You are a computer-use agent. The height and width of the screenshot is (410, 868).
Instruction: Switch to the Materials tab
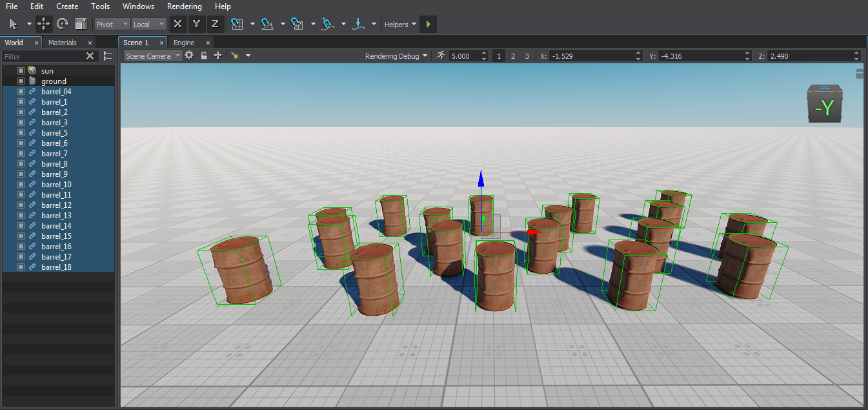tap(63, 43)
